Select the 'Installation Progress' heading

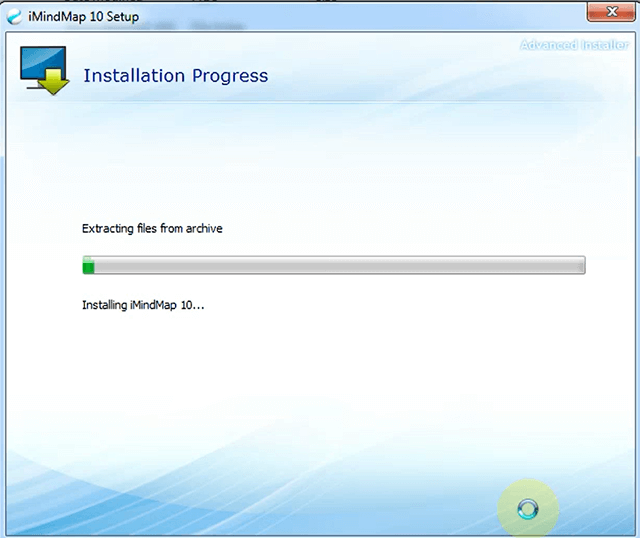coord(176,76)
